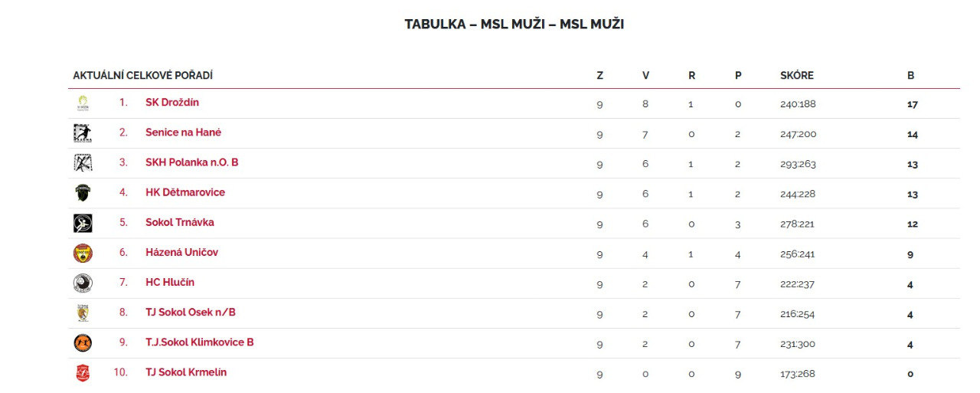Click the T.J.Sokol Klimkovice B logo
The height and width of the screenshot is (393, 980).
click(x=83, y=343)
